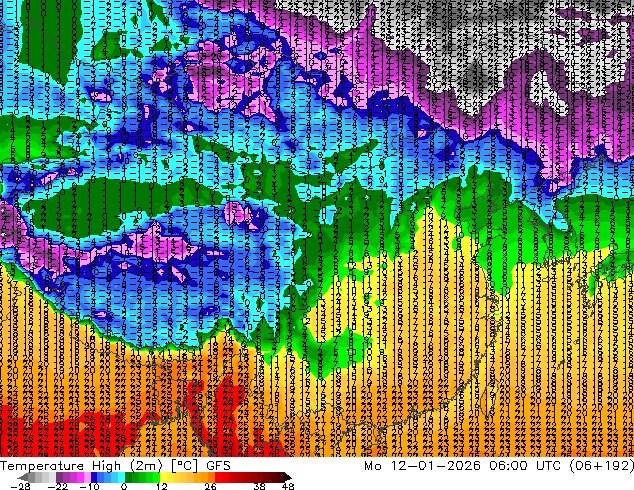Viewport: 634px width, 490px height.
Task: Click the '48' legend scale label
Action: tap(288, 486)
